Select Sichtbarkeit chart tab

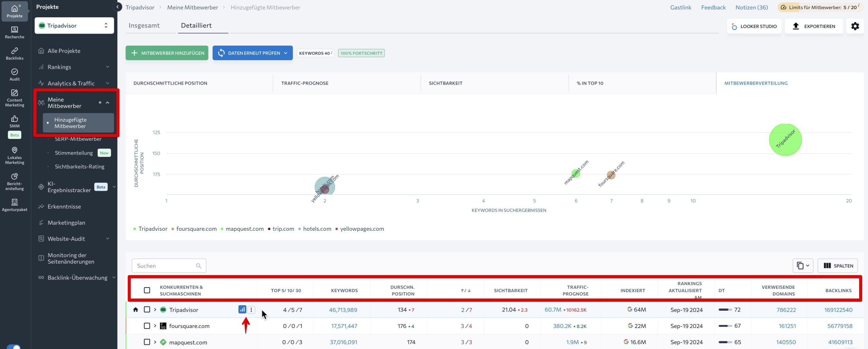494,83
